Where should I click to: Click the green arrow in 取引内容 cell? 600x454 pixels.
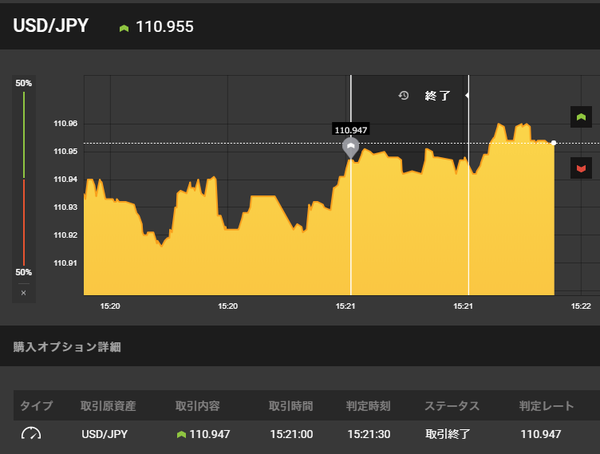(x=181, y=434)
